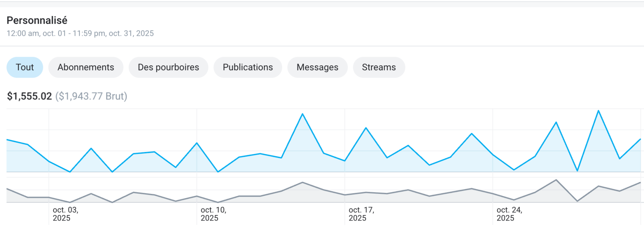Select the "Tout" filter tab

(x=25, y=67)
